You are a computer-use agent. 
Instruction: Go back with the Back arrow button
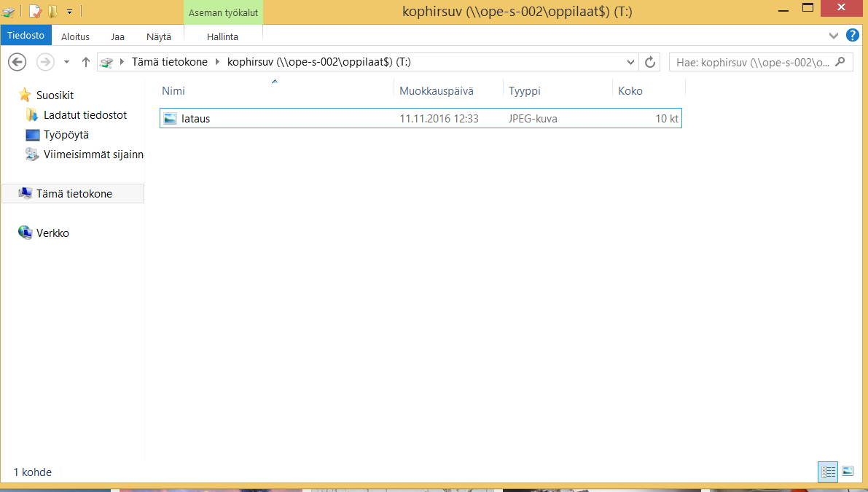click(17, 62)
